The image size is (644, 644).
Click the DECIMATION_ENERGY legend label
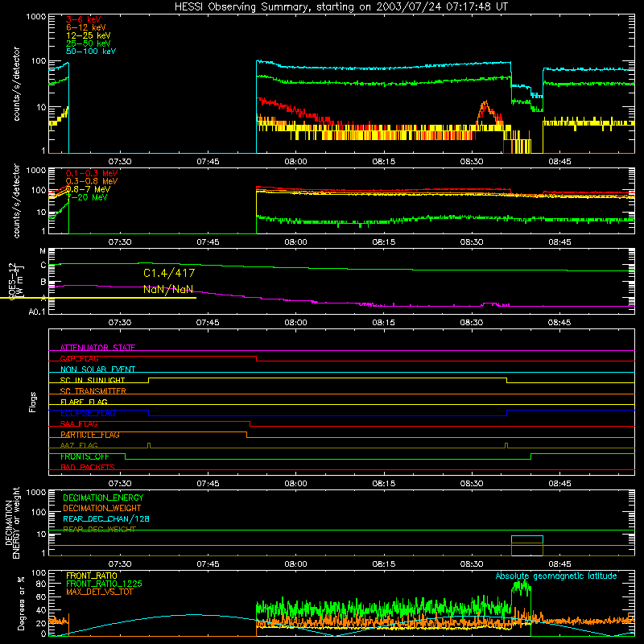click(103, 497)
